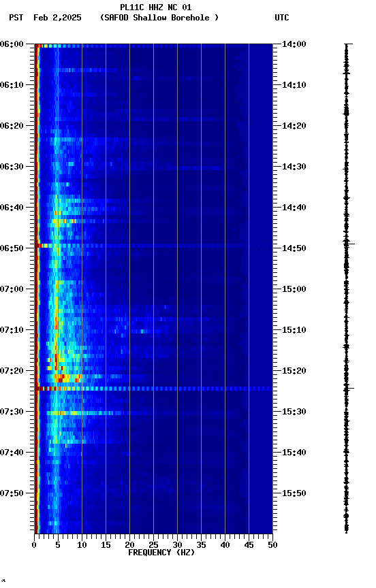Click the 06:30 PST time label
The width and height of the screenshot is (376, 588).
click(x=12, y=167)
